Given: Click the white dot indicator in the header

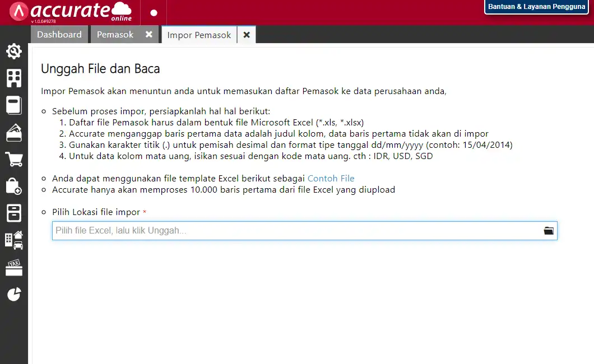Looking at the screenshot, I should pos(154,13).
